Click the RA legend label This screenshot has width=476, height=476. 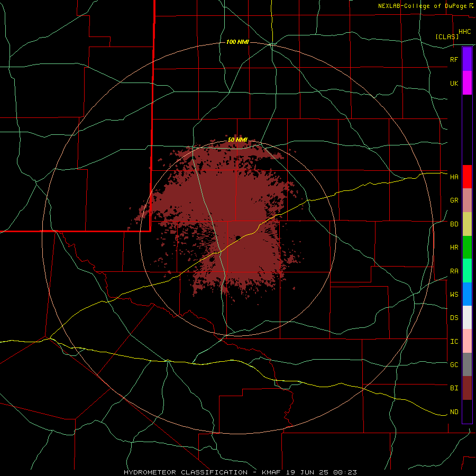click(x=454, y=271)
